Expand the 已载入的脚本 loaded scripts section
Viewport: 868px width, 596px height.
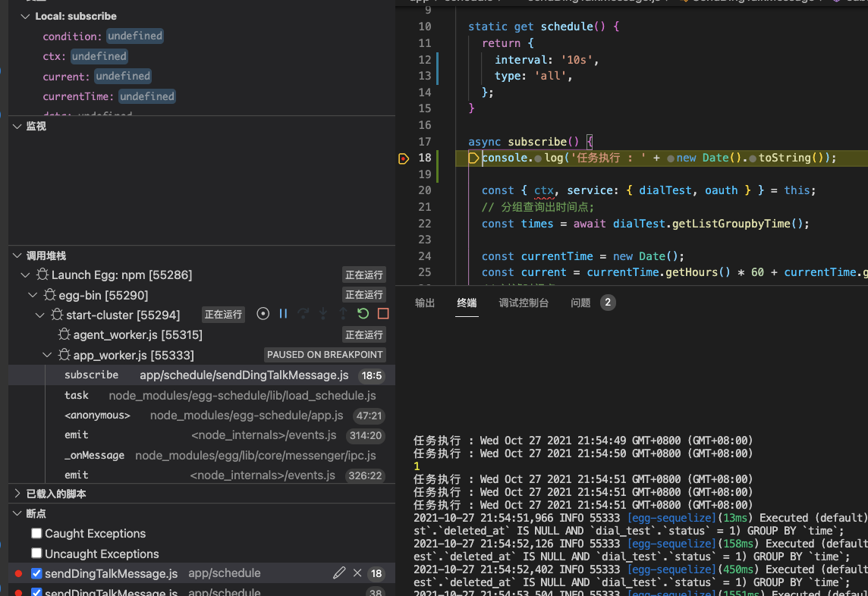click(x=17, y=493)
